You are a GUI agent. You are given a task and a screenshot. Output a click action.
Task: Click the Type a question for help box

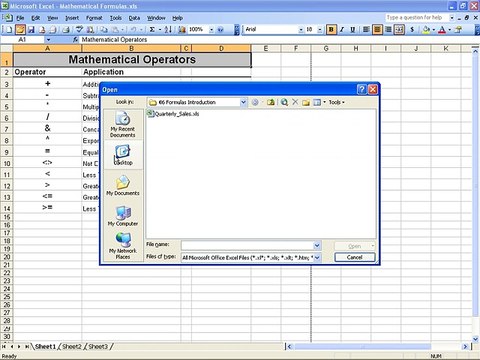(417, 18)
